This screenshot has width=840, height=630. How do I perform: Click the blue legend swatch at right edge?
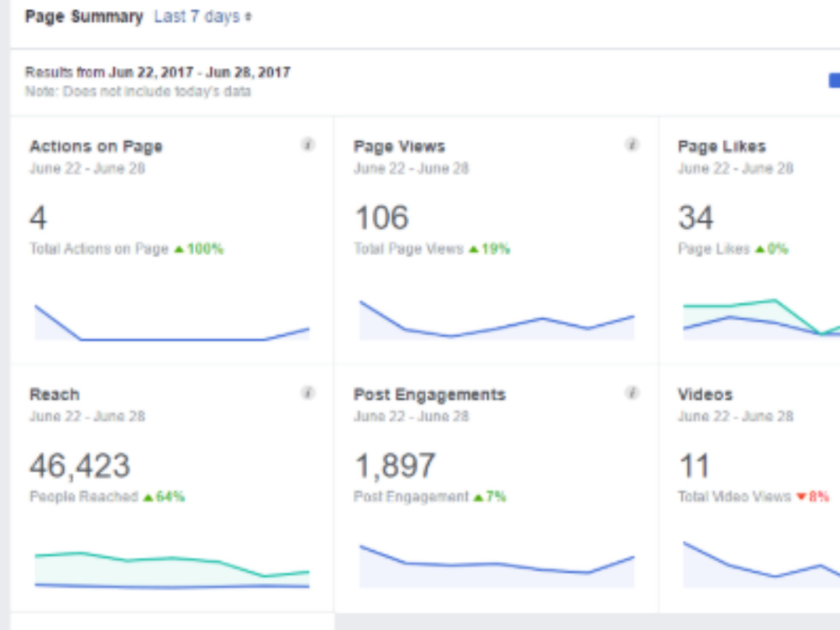834,81
